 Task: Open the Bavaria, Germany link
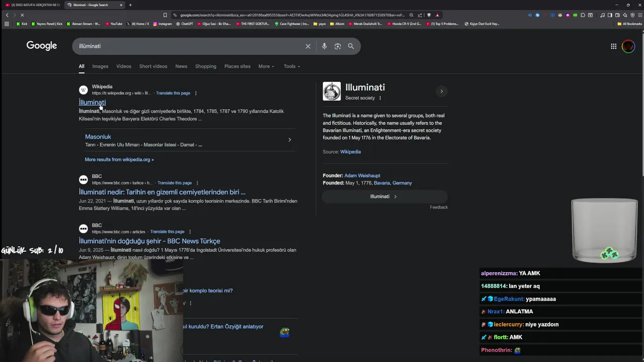click(x=393, y=183)
